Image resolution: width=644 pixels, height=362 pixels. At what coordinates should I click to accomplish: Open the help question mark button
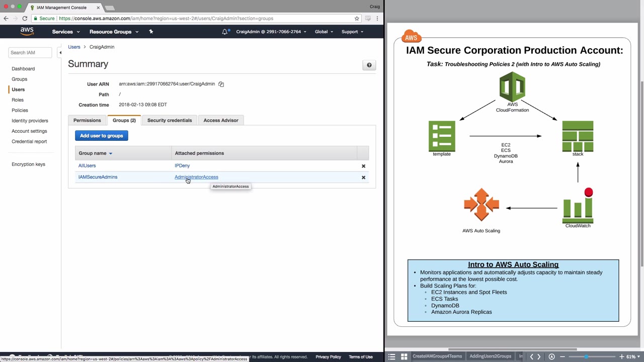coord(369,65)
